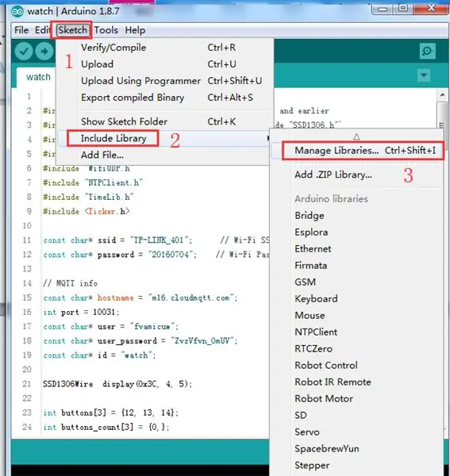
Task: Click the user "fvamicuw" line
Action: [110, 327]
